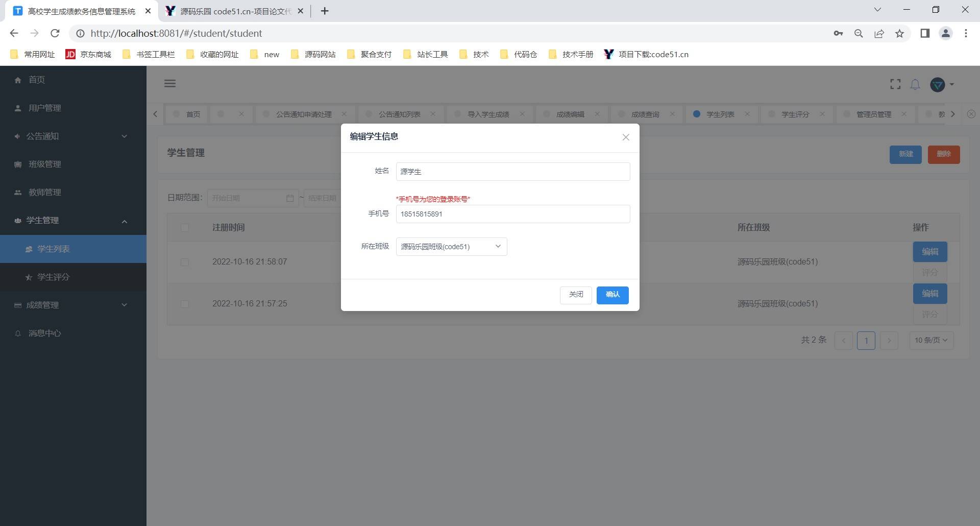Screen dimensions: 980x526
Task: Close the 学生列表 tab
Action: click(747, 114)
